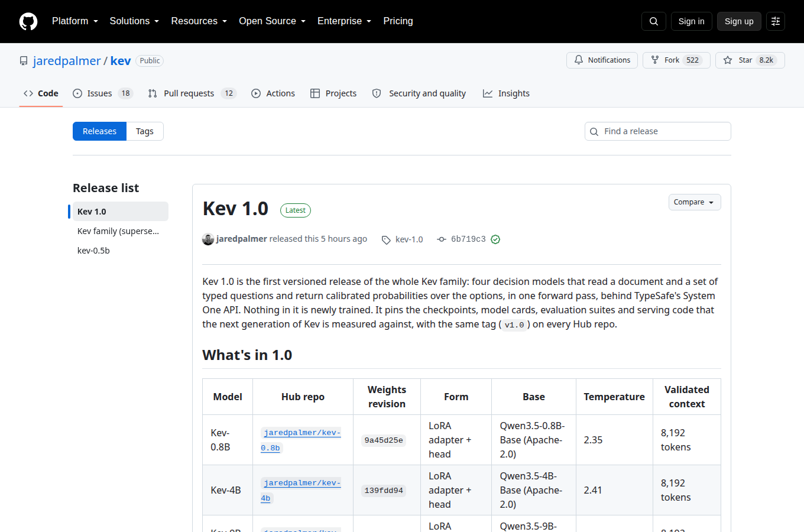This screenshot has height=532, width=804.
Task: Click the jaredpalmer author name link
Action: pyautogui.click(x=242, y=239)
